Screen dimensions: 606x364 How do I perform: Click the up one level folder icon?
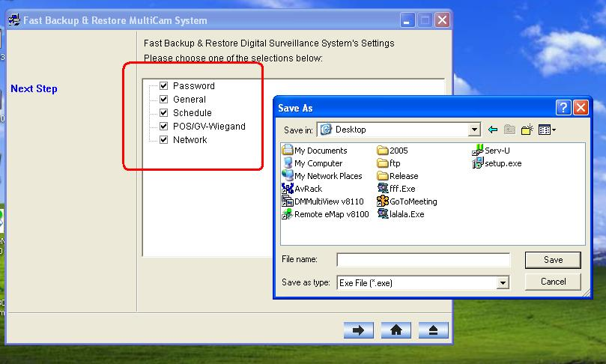tap(510, 130)
